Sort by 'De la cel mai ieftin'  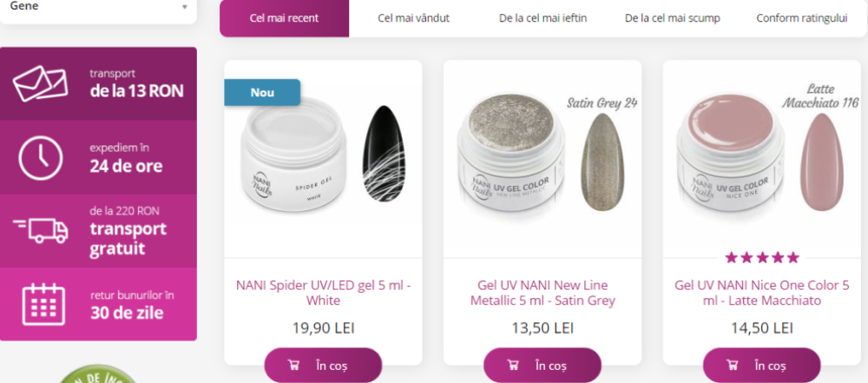pyautogui.click(x=543, y=18)
